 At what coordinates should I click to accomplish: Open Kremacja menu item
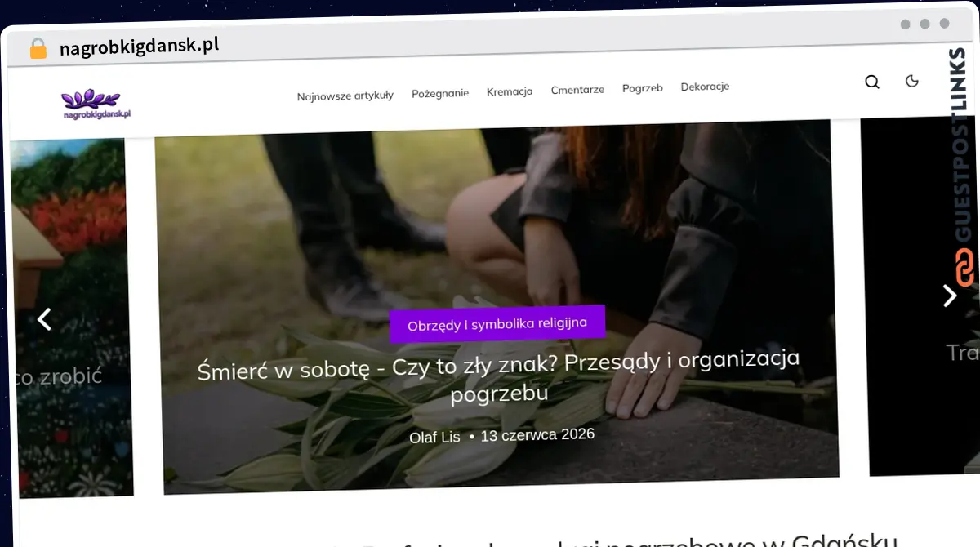510,91
